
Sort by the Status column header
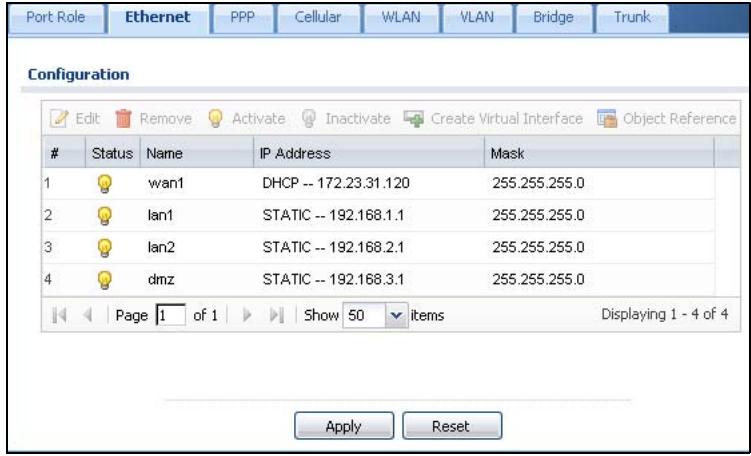(113, 153)
